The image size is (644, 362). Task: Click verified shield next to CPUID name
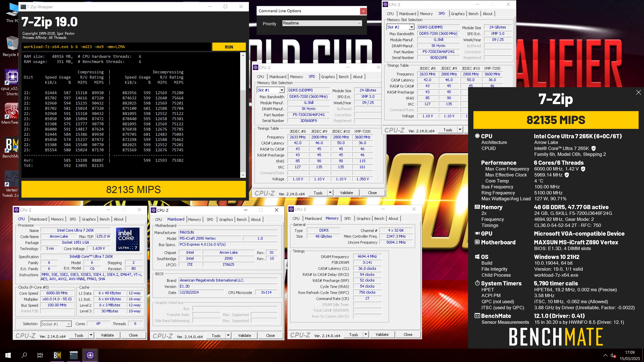[x=594, y=148]
